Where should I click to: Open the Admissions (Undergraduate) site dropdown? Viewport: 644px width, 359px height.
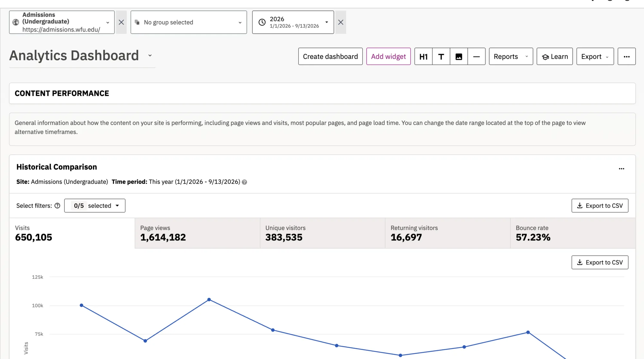coord(62,22)
